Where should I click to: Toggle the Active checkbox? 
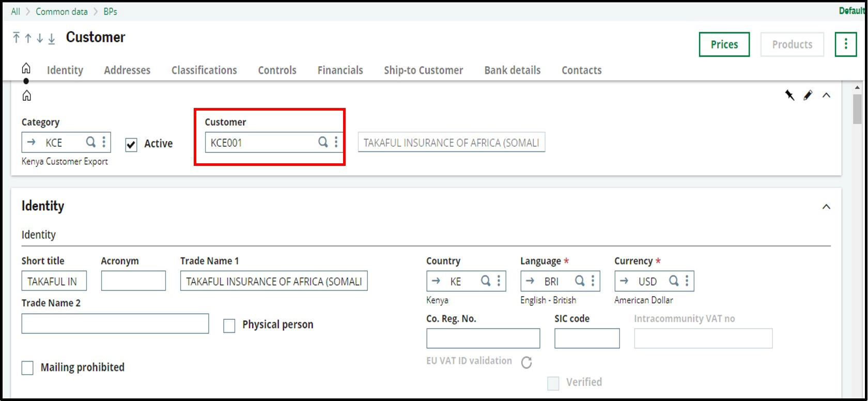click(x=131, y=145)
